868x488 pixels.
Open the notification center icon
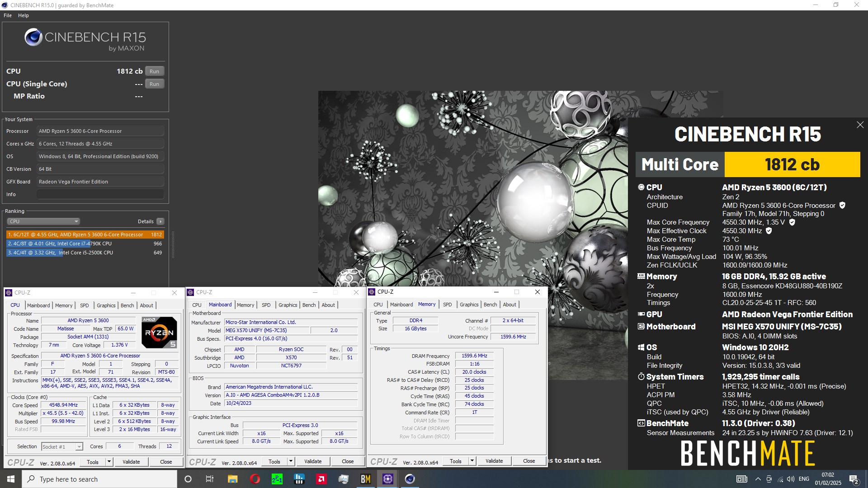click(854, 479)
